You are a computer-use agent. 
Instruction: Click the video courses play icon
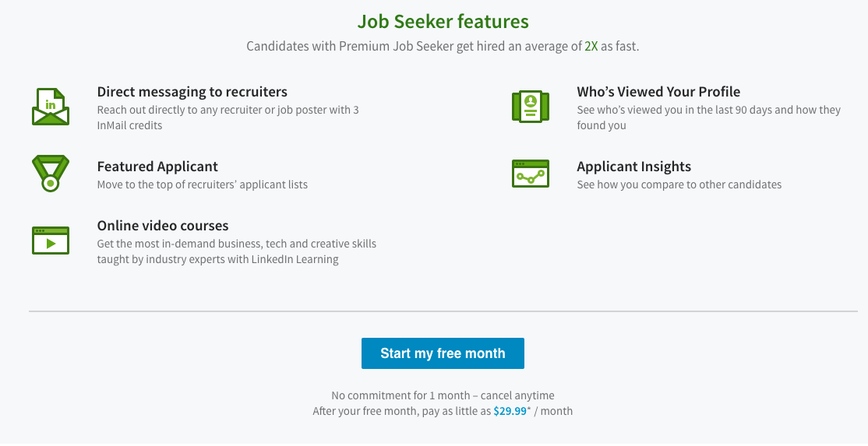(51, 241)
